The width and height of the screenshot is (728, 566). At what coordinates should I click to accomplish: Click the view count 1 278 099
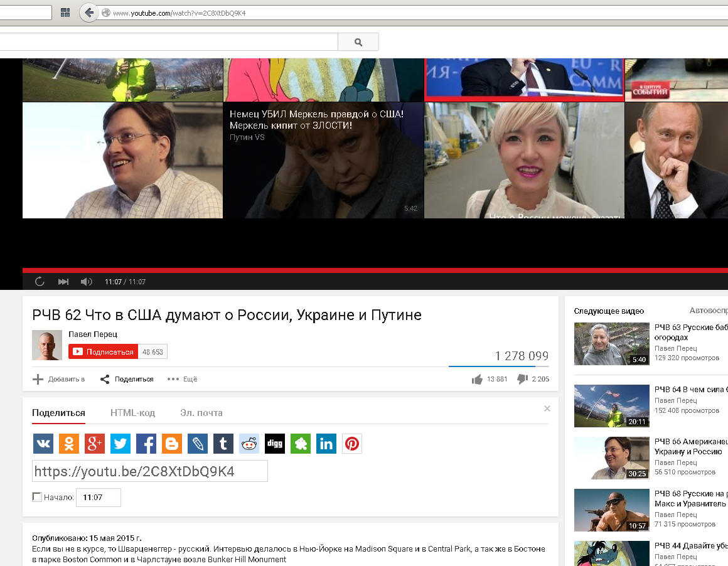[x=522, y=356]
